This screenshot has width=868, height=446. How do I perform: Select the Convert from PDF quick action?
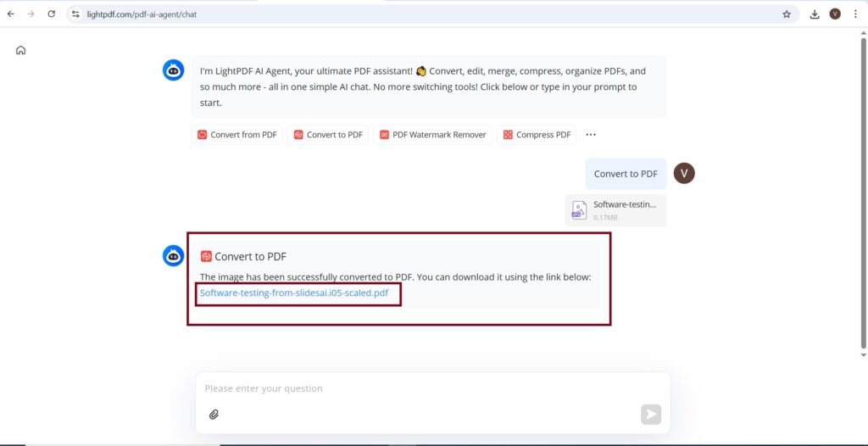tap(237, 135)
